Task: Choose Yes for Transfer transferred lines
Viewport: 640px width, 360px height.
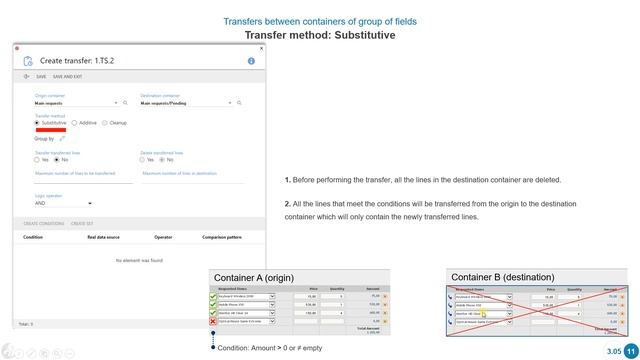Action: [x=37, y=160]
